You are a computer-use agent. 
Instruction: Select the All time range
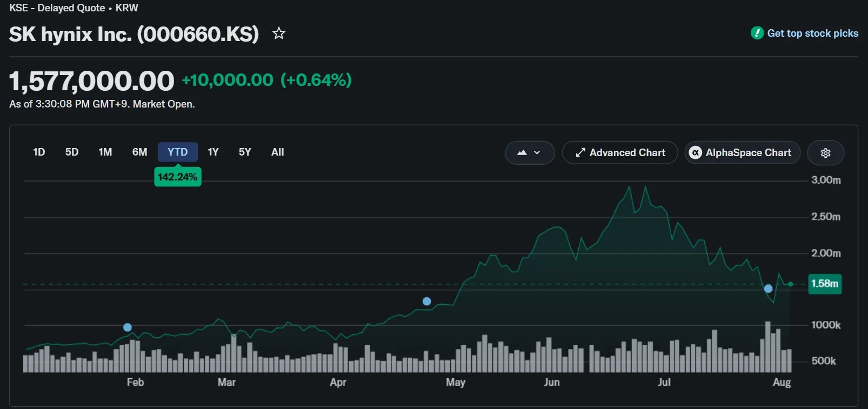click(x=278, y=152)
